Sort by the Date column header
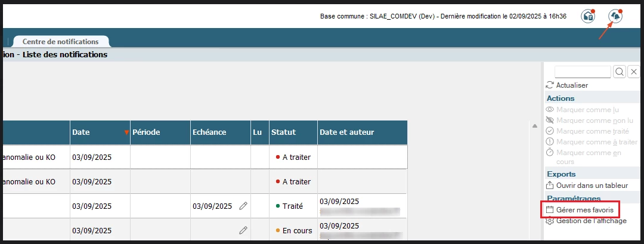The height and width of the screenshot is (244, 644). pyautogui.click(x=100, y=132)
